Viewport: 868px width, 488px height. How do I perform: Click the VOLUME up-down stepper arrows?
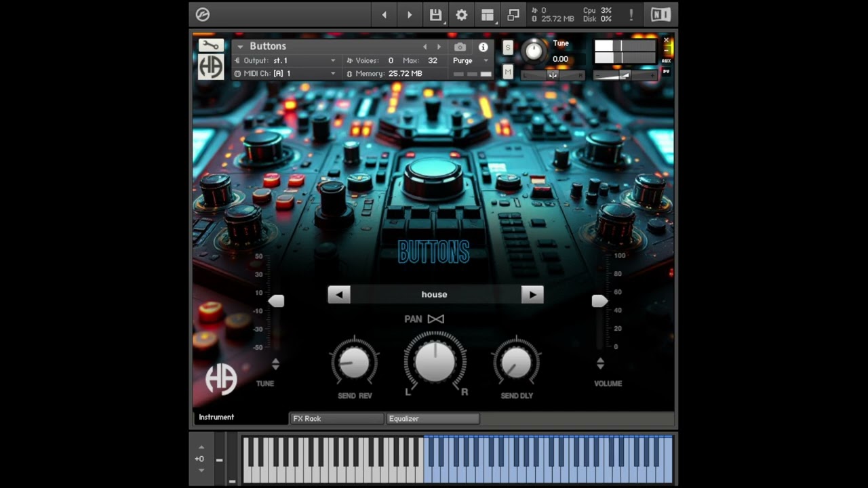point(600,364)
